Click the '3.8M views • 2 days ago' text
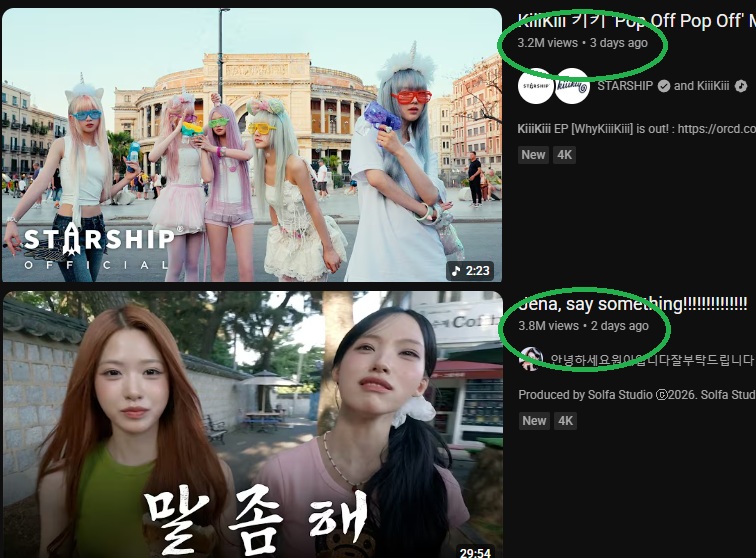The width and height of the screenshot is (756, 558). (x=583, y=326)
